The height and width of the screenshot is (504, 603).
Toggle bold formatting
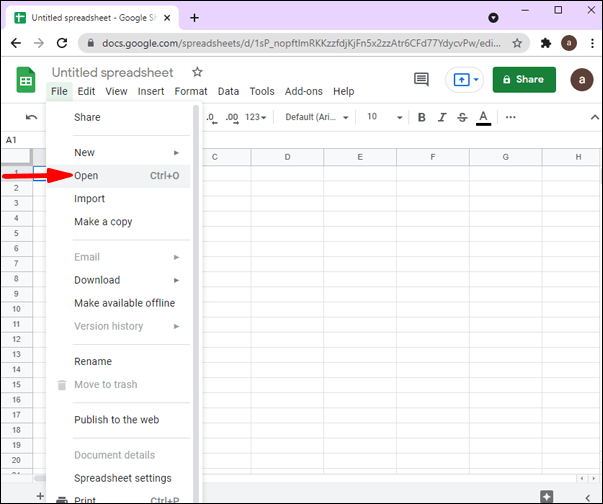(x=421, y=117)
